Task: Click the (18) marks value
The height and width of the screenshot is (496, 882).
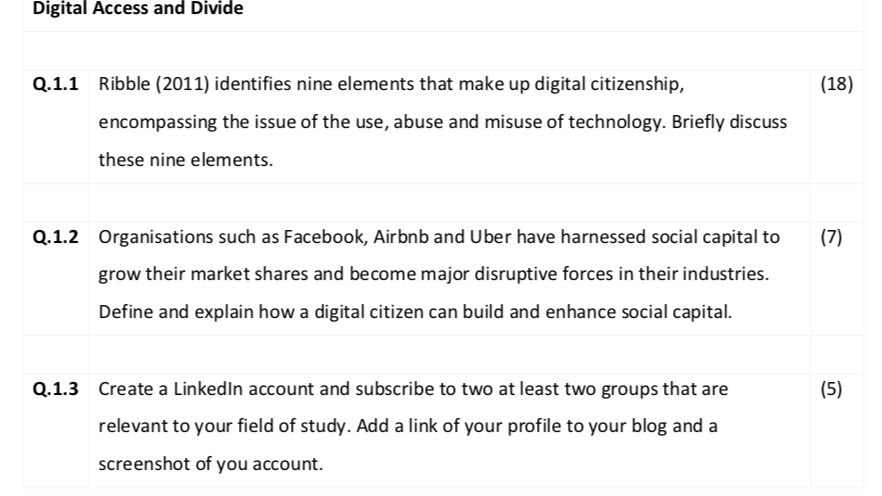Action: point(836,84)
